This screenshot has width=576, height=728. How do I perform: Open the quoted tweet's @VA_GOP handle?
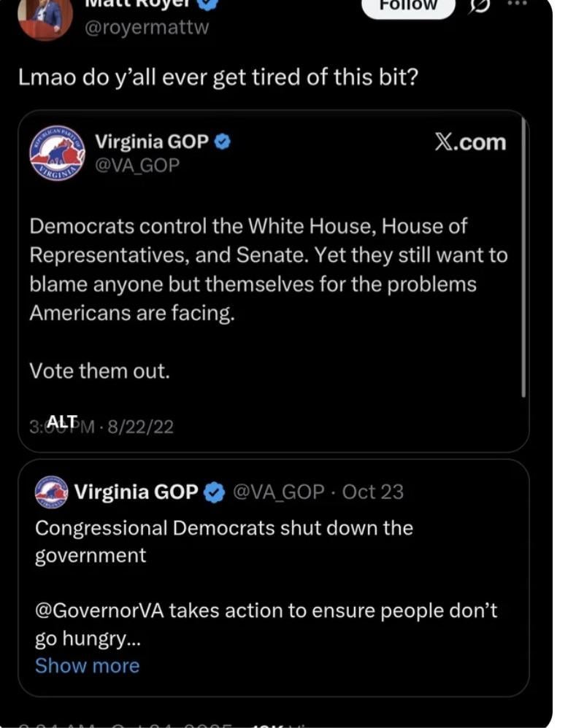pyautogui.click(x=278, y=492)
